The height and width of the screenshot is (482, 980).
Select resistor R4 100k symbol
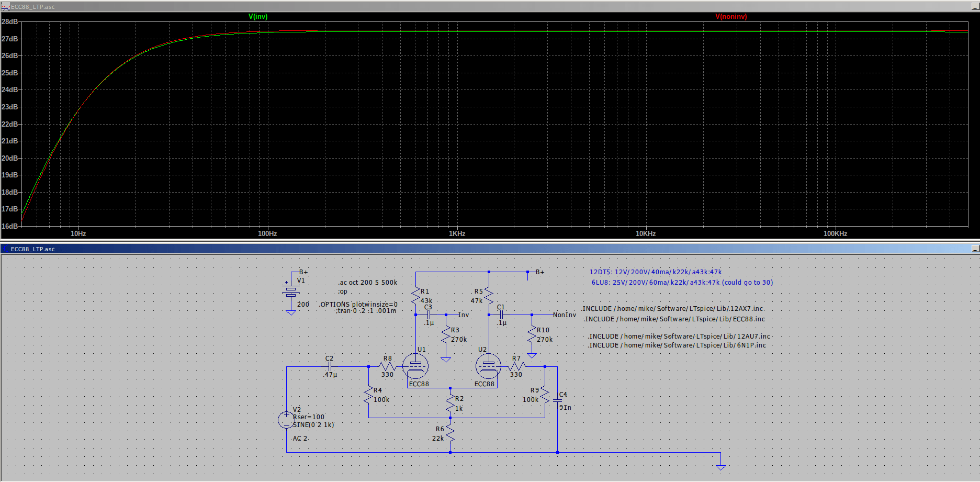click(369, 395)
